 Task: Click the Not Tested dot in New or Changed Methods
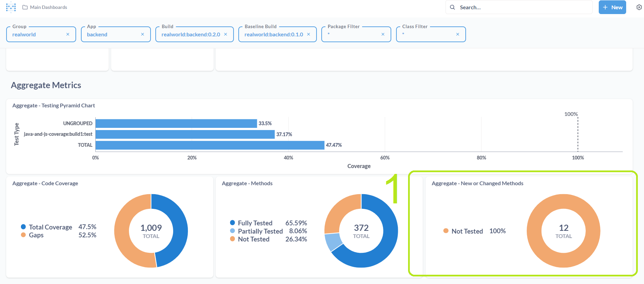tap(446, 231)
